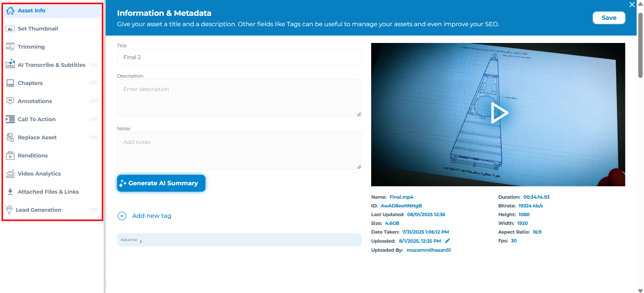Image resolution: width=644 pixels, height=293 pixels.
Task: Open the Replace Asset menu item
Action: coord(37,138)
